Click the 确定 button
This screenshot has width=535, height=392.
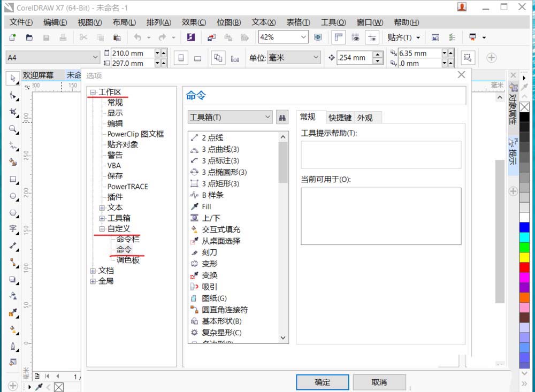323,382
